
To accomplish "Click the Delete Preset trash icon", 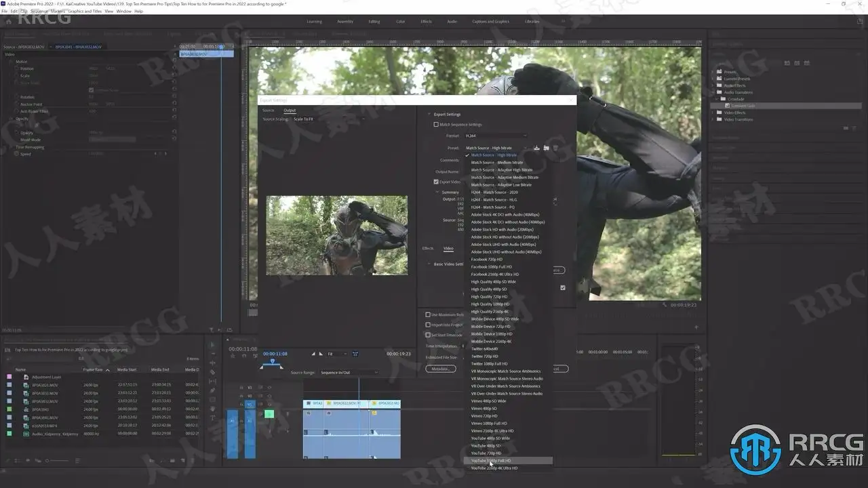I will tap(555, 148).
